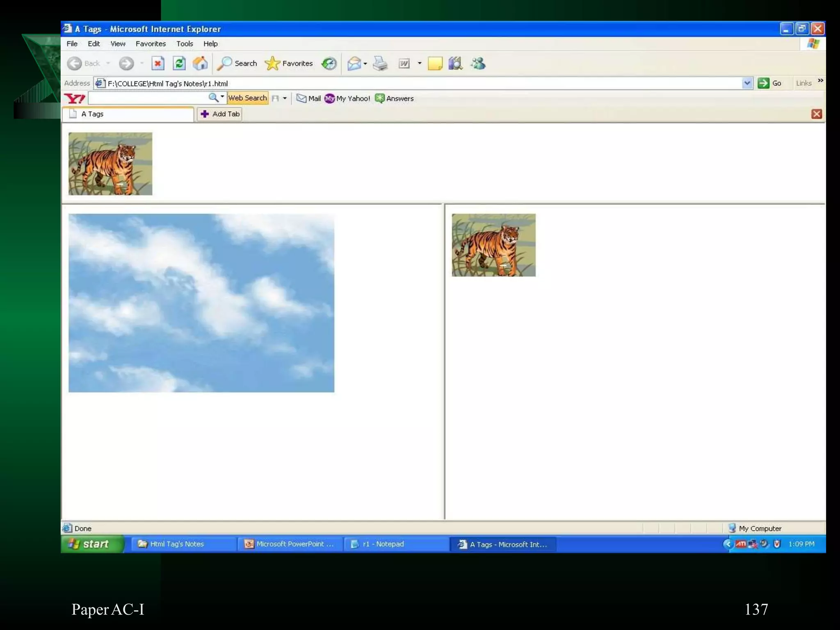This screenshot has width=840, height=630.
Task: Expand the Address bar dropdown
Action: coord(747,83)
